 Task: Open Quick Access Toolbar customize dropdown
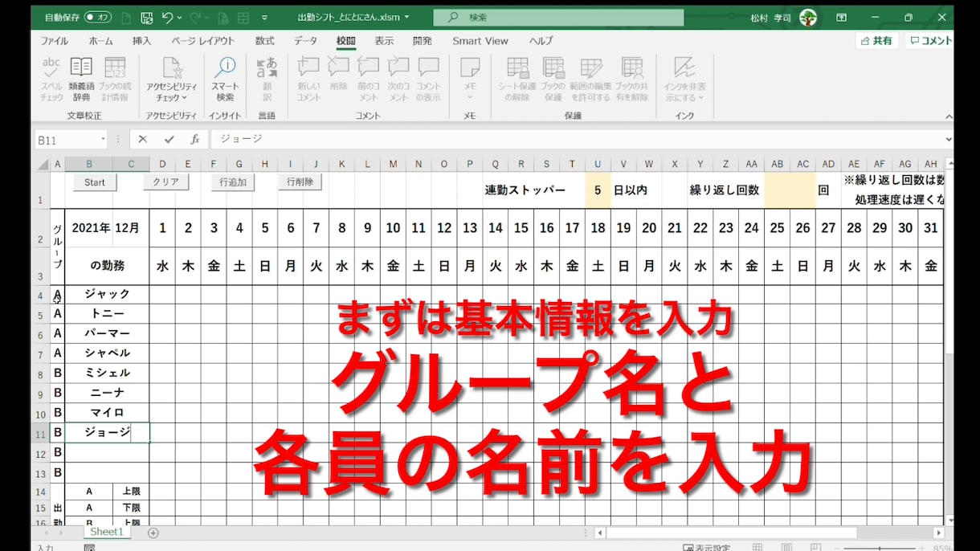tap(264, 18)
